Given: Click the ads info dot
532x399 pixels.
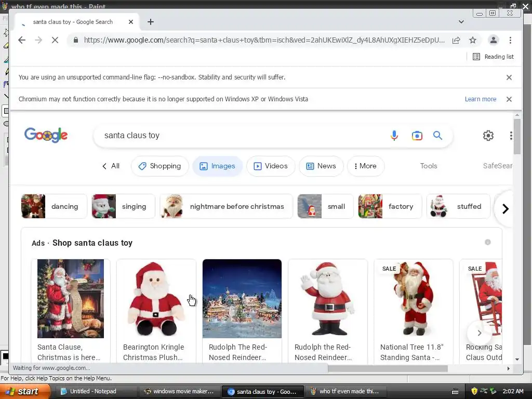Looking at the screenshot, I should pyautogui.click(x=487, y=242).
